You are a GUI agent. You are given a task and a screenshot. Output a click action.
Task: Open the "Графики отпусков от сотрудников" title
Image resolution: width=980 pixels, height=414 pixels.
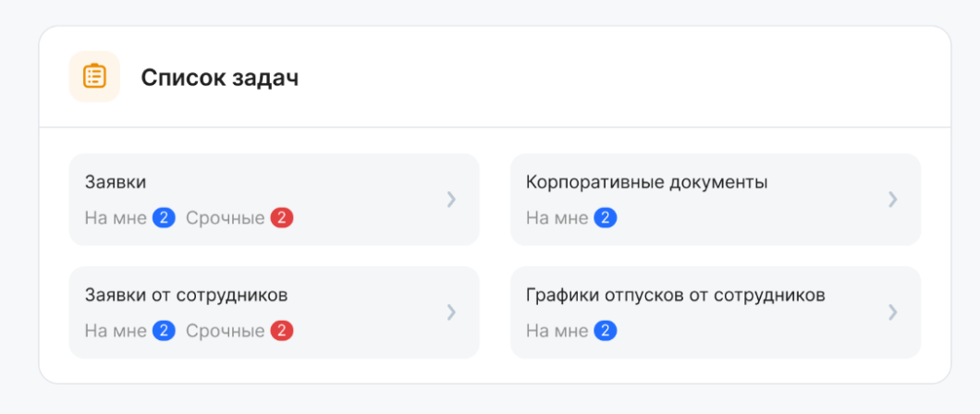[x=675, y=295]
